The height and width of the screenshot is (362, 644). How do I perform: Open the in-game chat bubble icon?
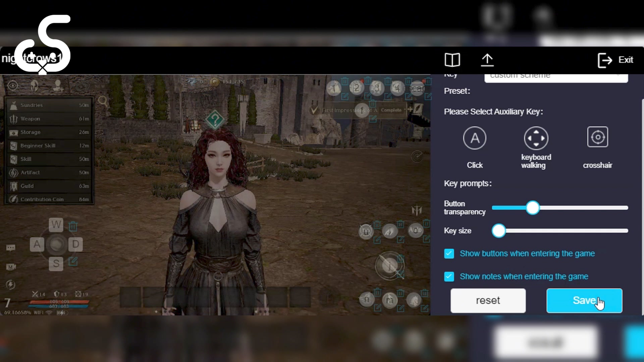(x=11, y=248)
